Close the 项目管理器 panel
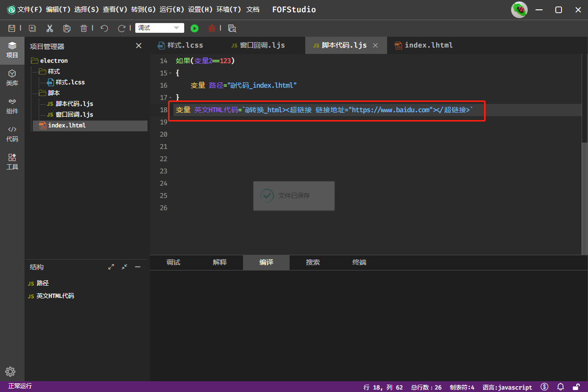The image size is (588, 392). [x=139, y=46]
